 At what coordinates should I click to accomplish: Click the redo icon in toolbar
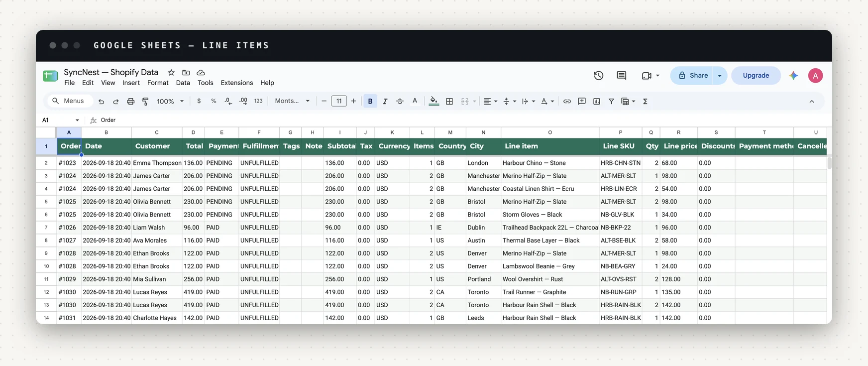(x=115, y=101)
